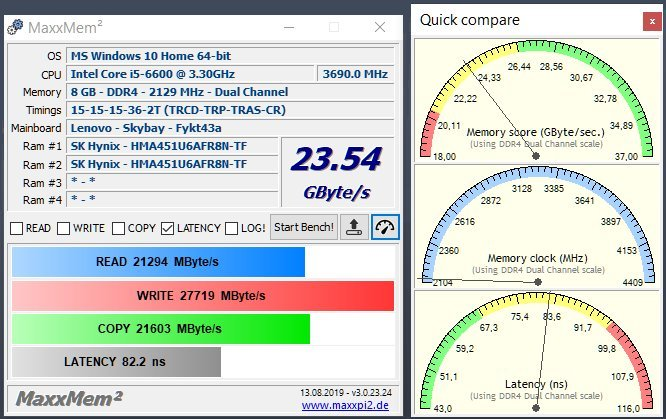
Task: Click the MaxxMem gear app icon
Action: [x=15, y=27]
